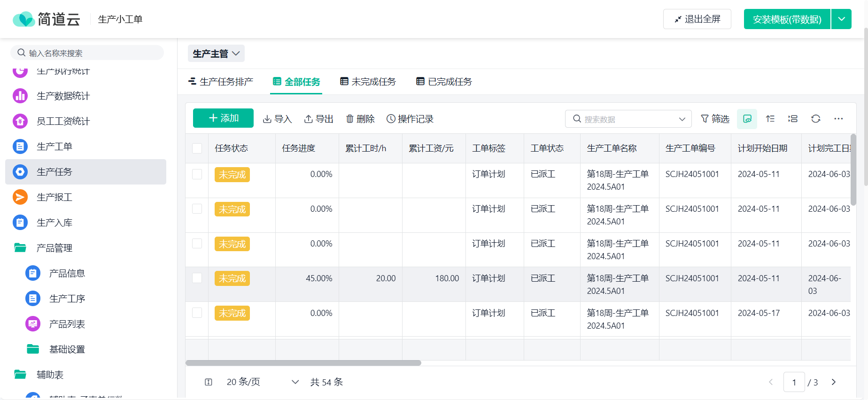The height and width of the screenshot is (400, 868).
Task: Collapse the 产品管理 folder
Action: coord(85,248)
